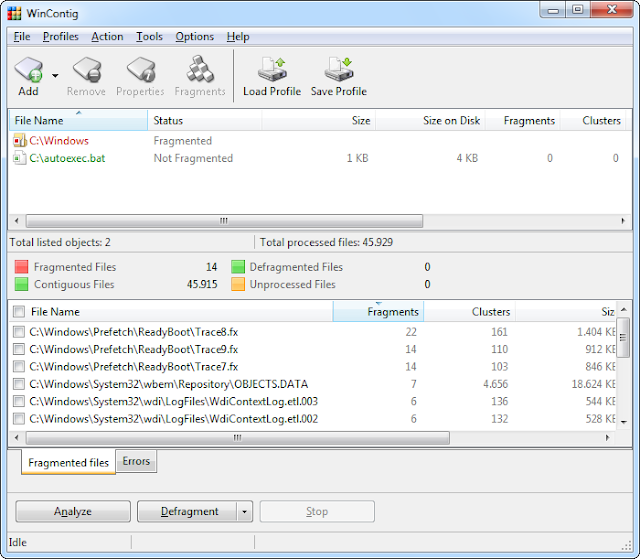Open the Tools menu

click(x=149, y=37)
